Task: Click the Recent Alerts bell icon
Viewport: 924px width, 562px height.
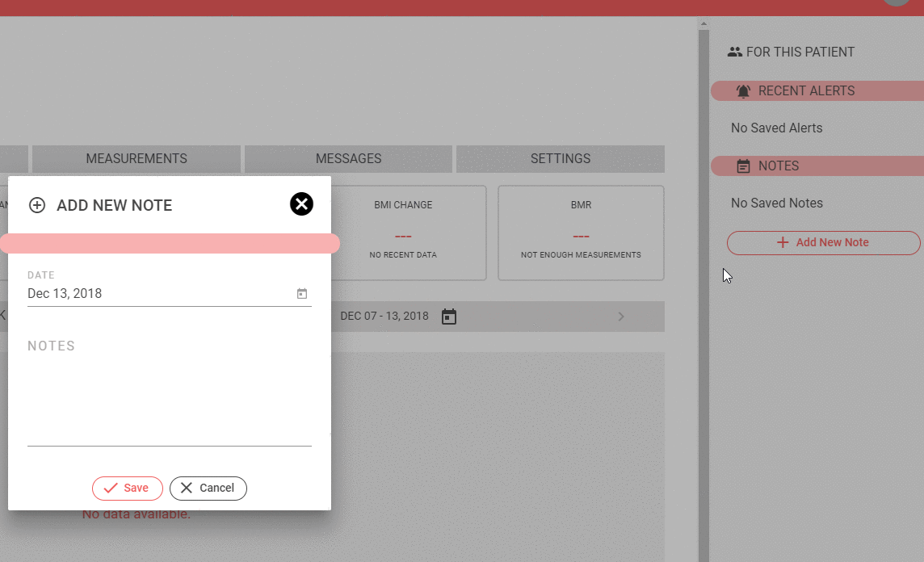Action: tap(743, 91)
